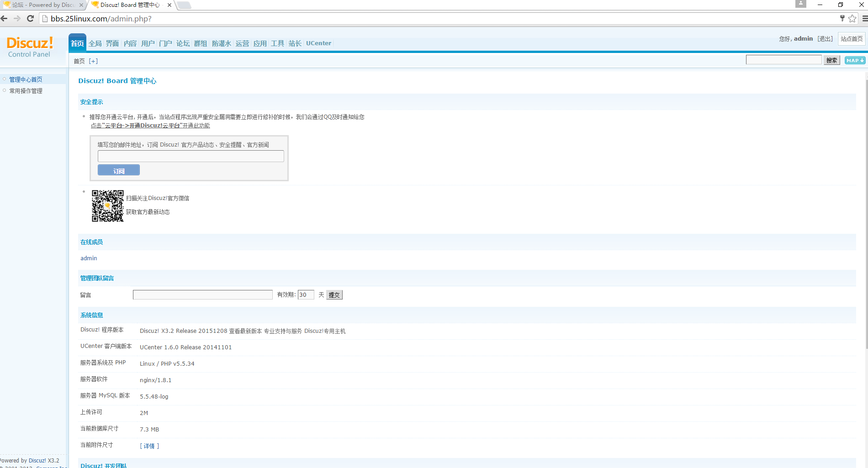This screenshot has height=468, width=868.
Task: Click the 专业支持与服务 link
Action: [x=283, y=331]
